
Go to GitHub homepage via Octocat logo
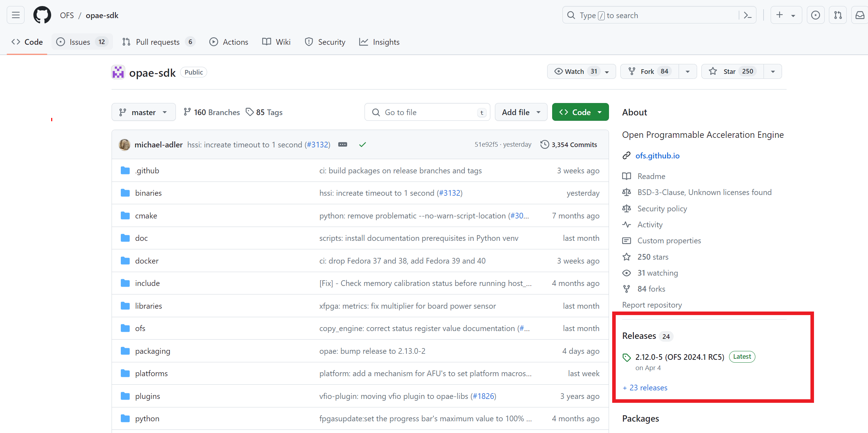[42, 15]
